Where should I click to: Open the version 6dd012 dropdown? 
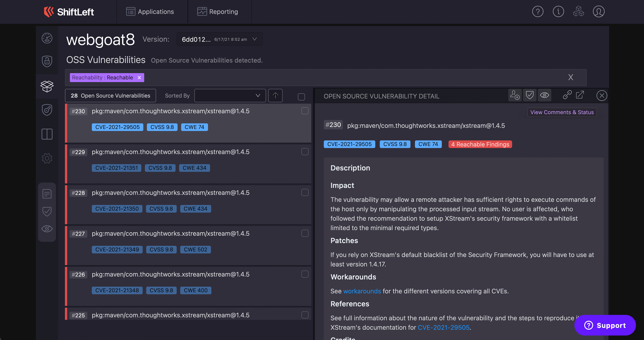point(219,39)
